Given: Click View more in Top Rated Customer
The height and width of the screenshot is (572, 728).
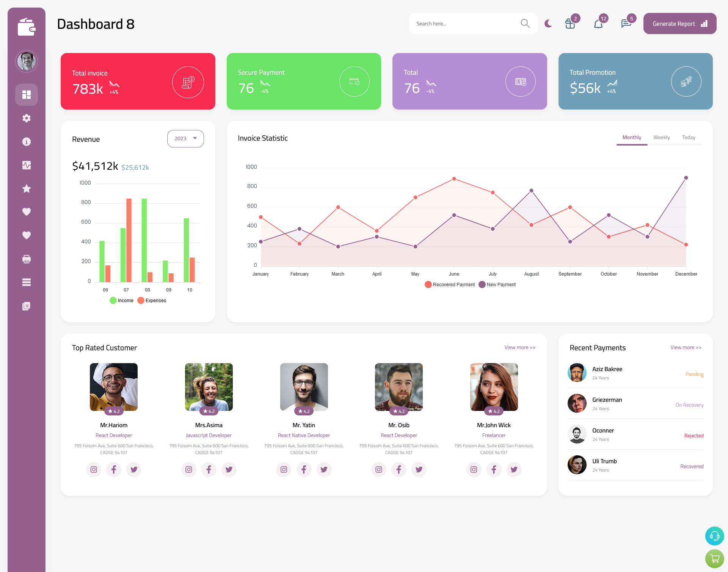Looking at the screenshot, I should pyautogui.click(x=519, y=346).
